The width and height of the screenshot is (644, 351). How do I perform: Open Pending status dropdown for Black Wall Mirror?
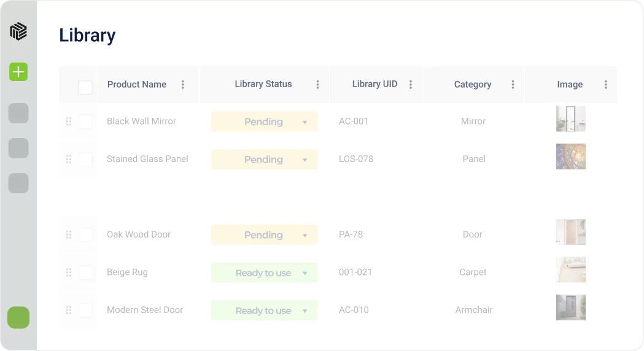(x=305, y=122)
